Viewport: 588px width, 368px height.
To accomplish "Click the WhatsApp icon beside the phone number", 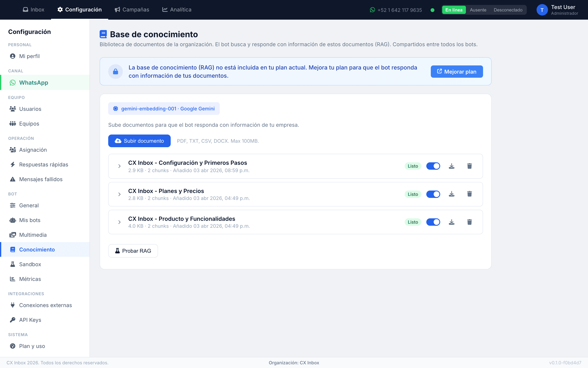I will pos(372,10).
